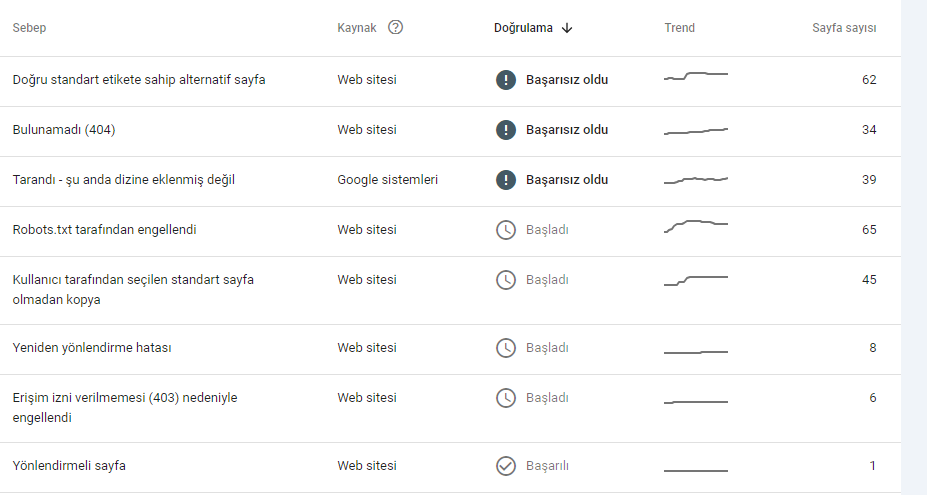
Task: Click the clock icon on Kullanıcı tarafından seçilen row
Action: (505, 280)
